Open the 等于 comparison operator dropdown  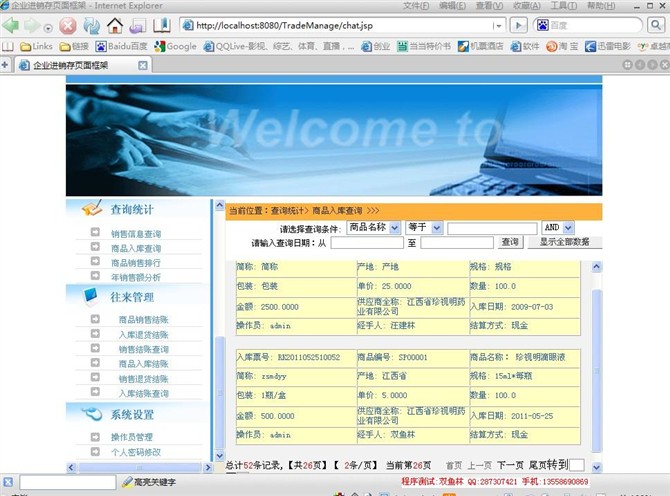pos(424,227)
